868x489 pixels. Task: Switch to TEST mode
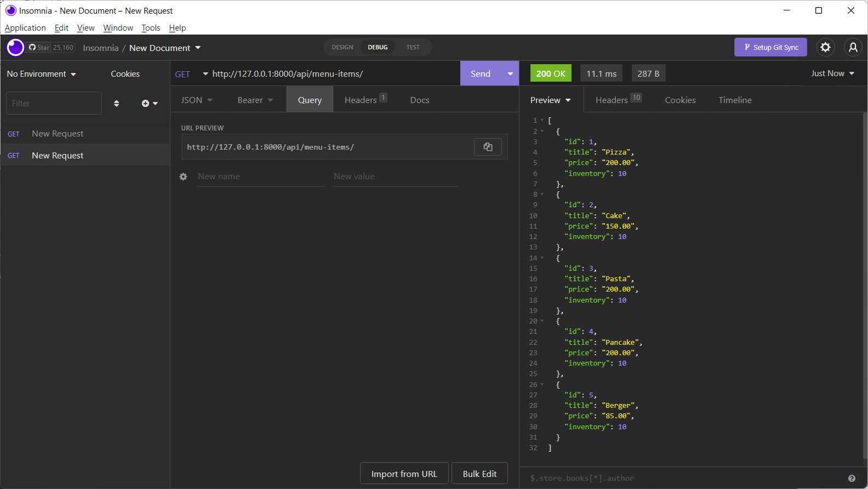pyautogui.click(x=413, y=47)
